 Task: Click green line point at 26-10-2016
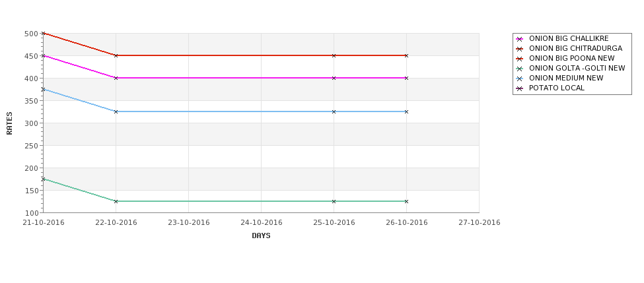click(x=407, y=201)
